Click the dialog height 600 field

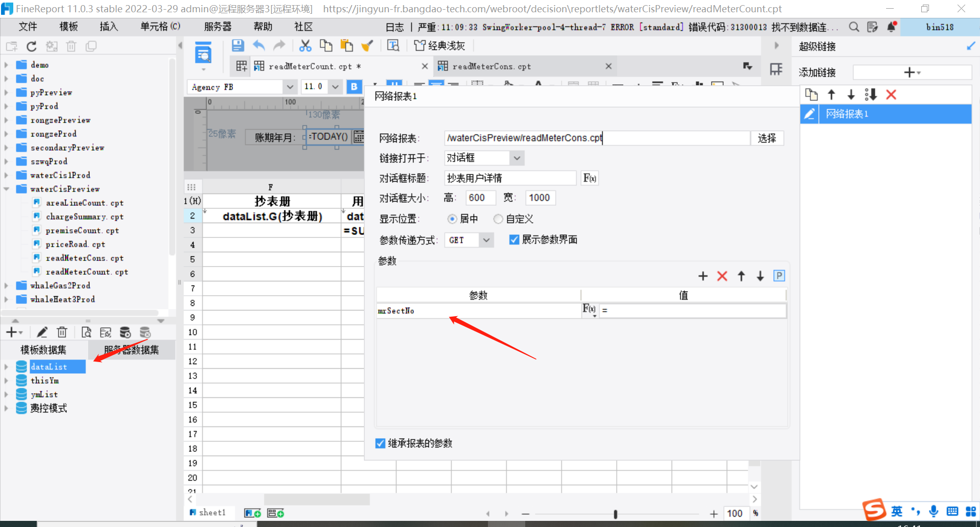[480, 198]
